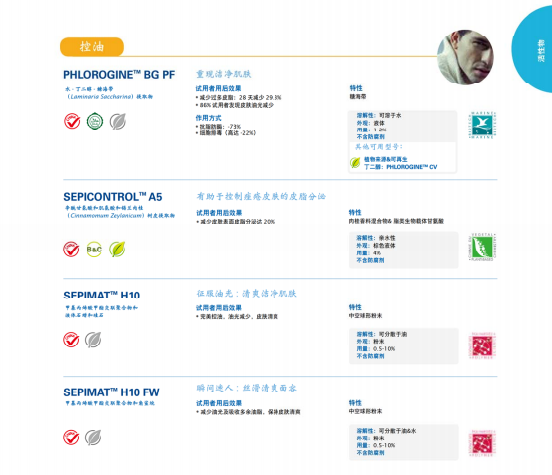Click the PHLOROGINE CV alternative grade link
This screenshot has height=475, width=552.
click(x=401, y=167)
